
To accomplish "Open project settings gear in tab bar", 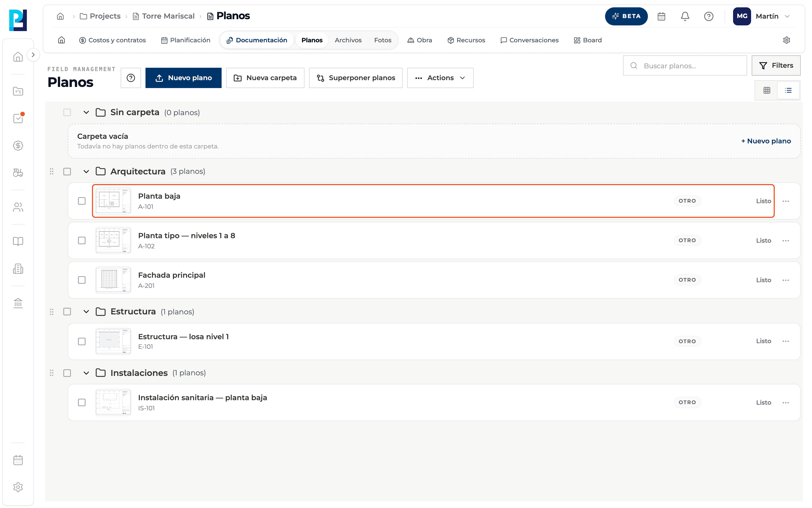I will (787, 40).
